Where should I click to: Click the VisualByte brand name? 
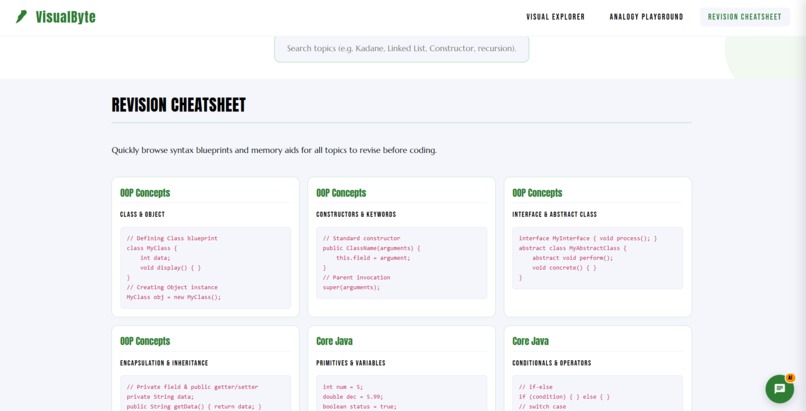(x=65, y=17)
